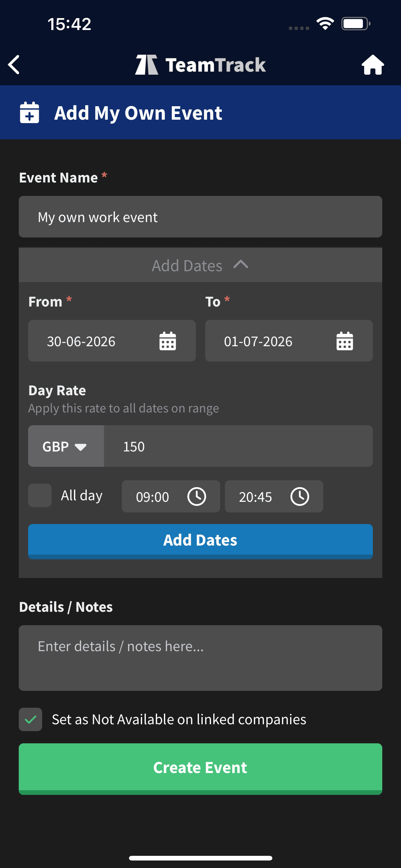401x868 pixels.
Task: Tap the back arrow icon
Action: coord(14,64)
